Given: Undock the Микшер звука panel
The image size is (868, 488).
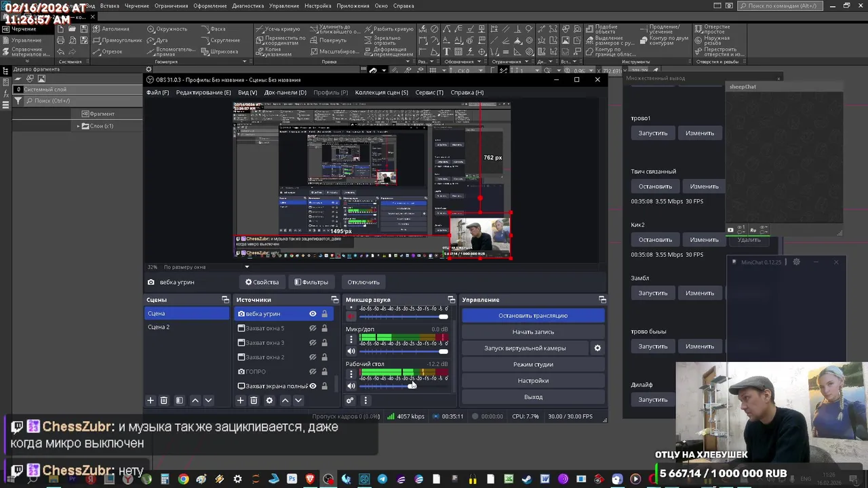Looking at the screenshot, I should (451, 300).
